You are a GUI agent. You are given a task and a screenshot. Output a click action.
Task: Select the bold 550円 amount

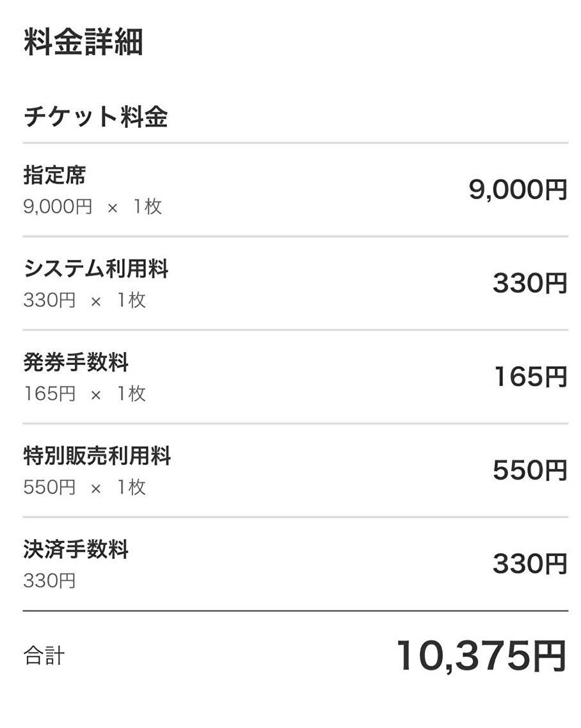[529, 470]
